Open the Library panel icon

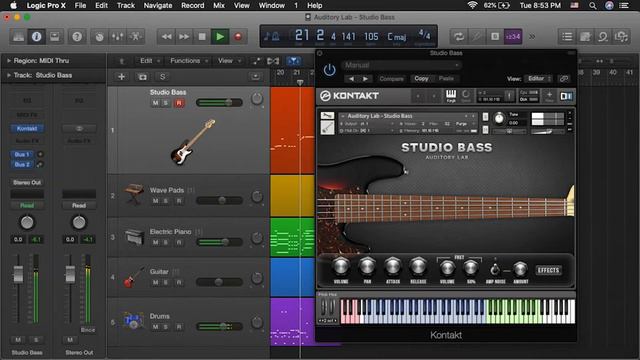click(x=18, y=37)
